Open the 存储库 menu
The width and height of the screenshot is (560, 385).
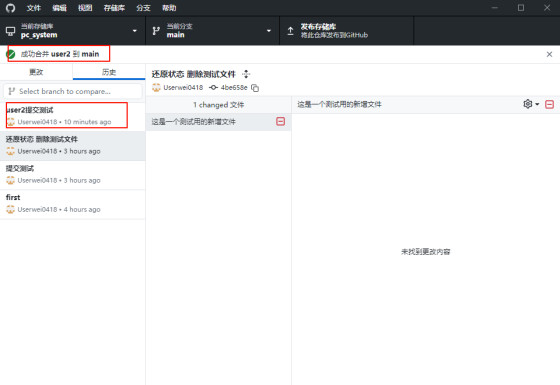click(x=114, y=8)
